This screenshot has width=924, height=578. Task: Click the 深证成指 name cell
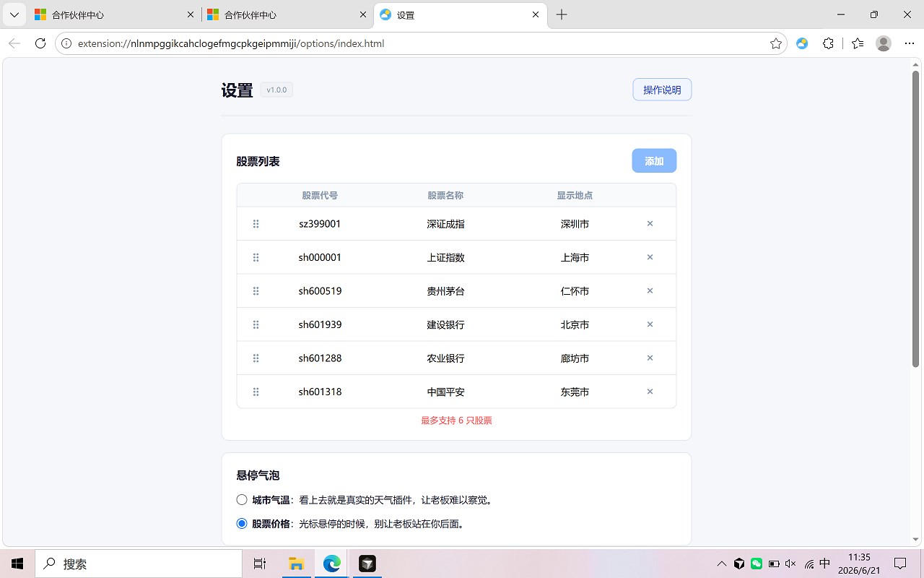point(445,224)
